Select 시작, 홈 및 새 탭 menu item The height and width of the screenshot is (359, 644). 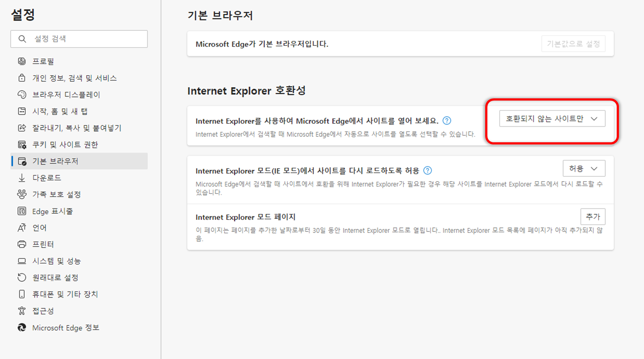pos(79,111)
